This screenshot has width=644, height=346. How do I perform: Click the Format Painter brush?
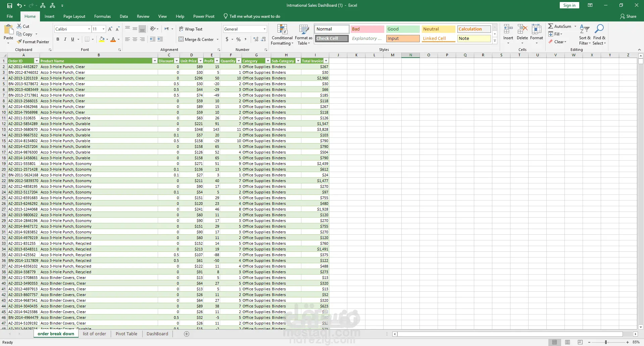19,42
